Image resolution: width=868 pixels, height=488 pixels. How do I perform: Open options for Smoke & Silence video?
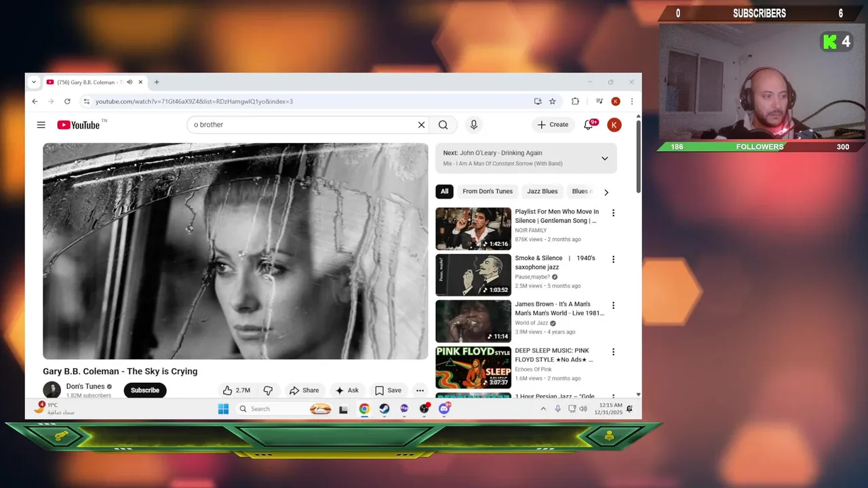click(x=613, y=260)
